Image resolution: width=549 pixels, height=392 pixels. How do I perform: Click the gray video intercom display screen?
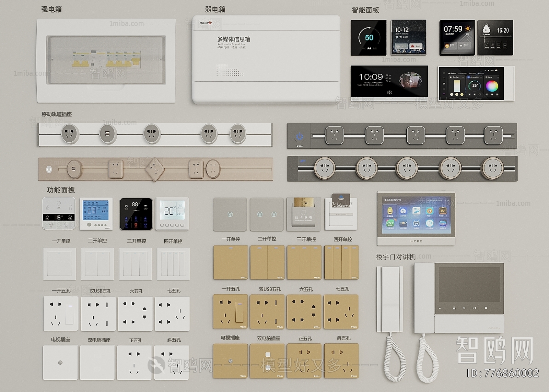(x=469, y=284)
